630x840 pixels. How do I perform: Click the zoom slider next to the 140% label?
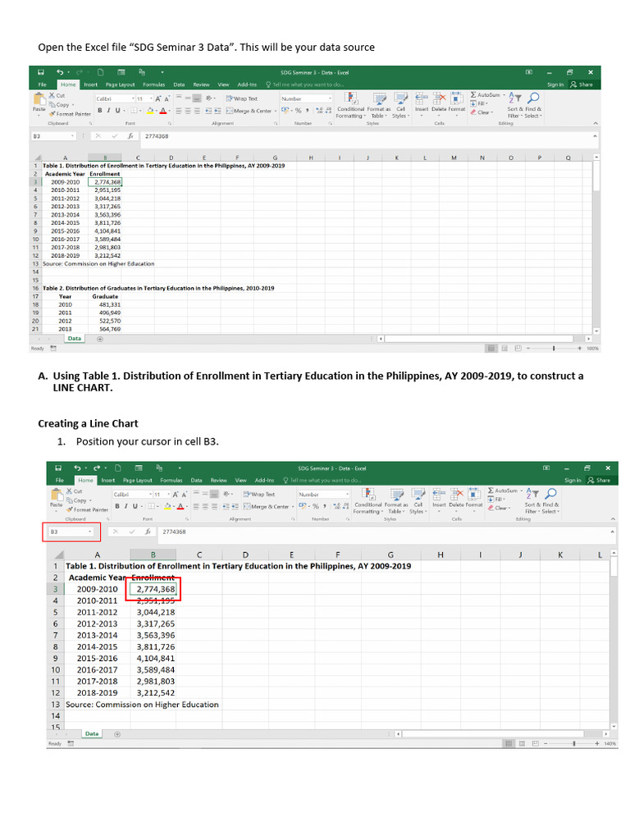coord(573,743)
